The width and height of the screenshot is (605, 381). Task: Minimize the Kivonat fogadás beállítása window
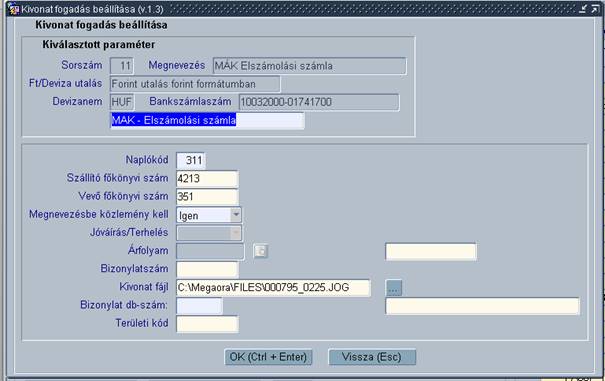tap(583, 9)
